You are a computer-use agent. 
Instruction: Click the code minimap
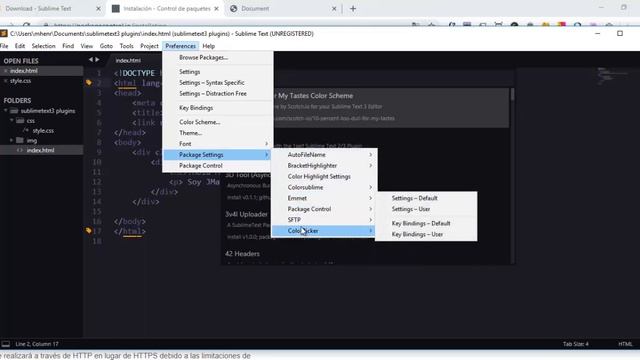coord(614,76)
